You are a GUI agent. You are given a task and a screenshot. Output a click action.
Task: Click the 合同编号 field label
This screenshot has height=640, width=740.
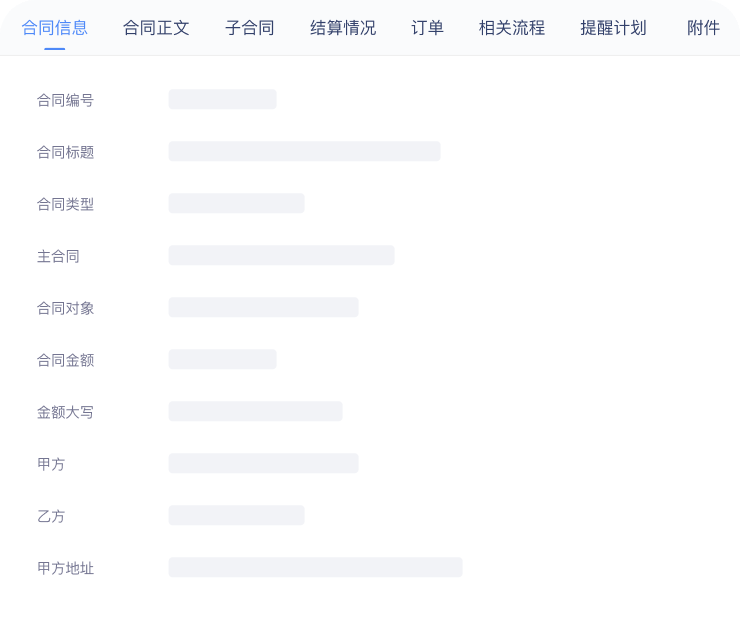tap(65, 100)
